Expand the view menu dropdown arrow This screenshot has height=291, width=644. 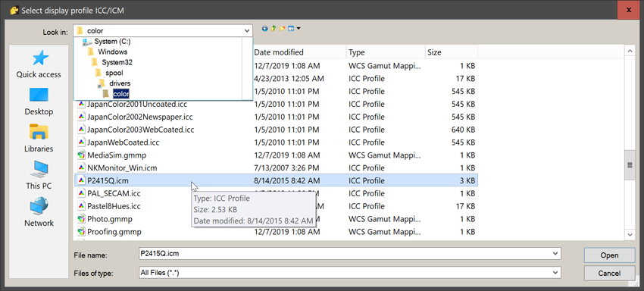click(x=299, y=29)
